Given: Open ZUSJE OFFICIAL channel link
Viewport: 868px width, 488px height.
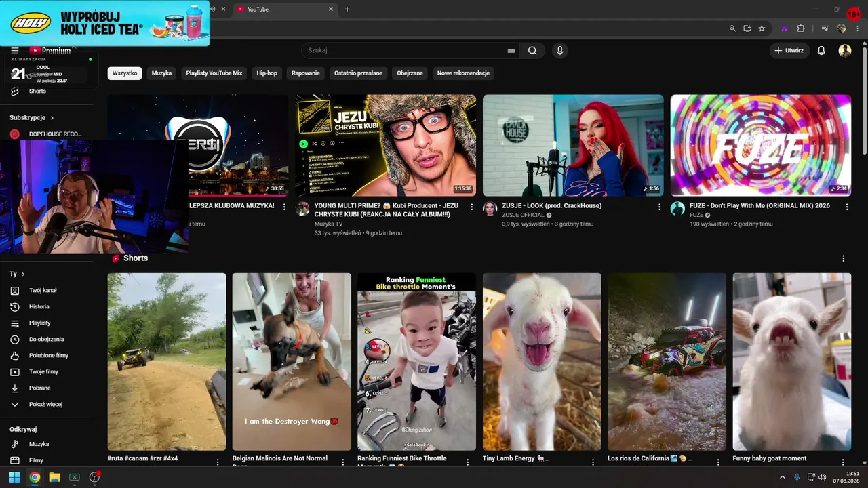Looking at the screenshot, I should pos(524,215).
